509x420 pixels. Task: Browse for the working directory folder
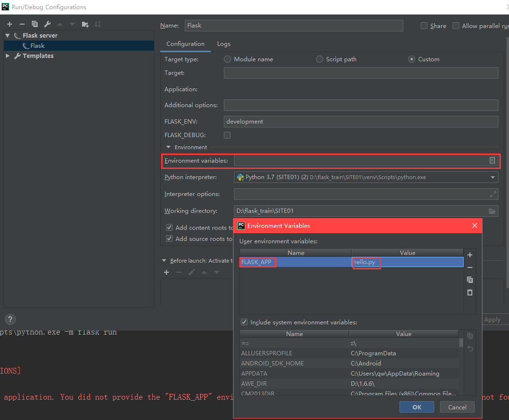point(492,211)
